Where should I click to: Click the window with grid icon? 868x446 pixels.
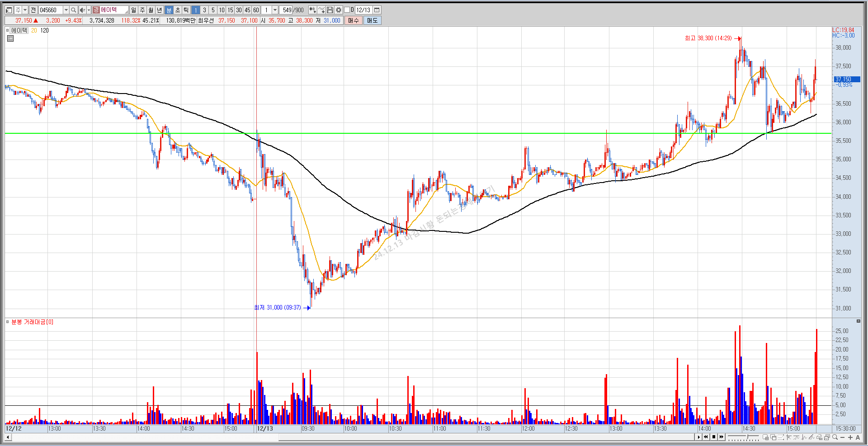point(765,437)
